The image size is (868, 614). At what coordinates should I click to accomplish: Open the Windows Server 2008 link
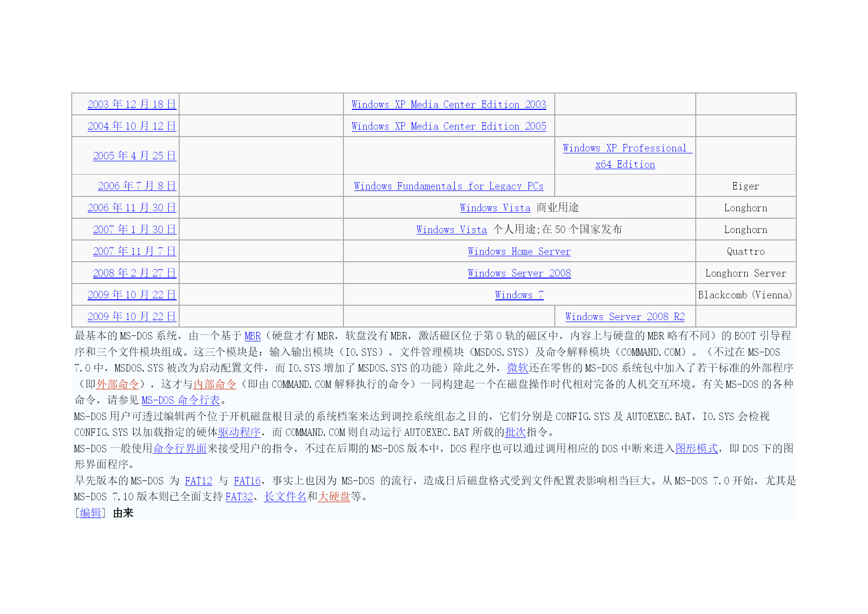pos(519,273)
